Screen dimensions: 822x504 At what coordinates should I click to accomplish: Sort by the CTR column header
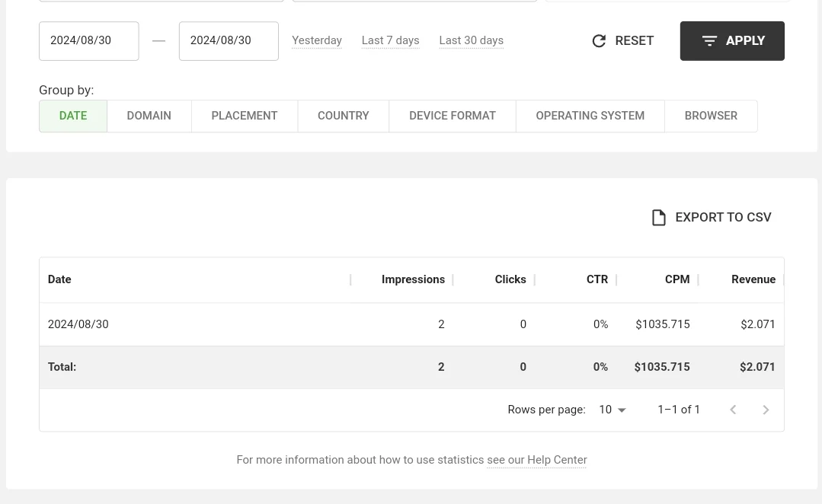click(597, 279)
